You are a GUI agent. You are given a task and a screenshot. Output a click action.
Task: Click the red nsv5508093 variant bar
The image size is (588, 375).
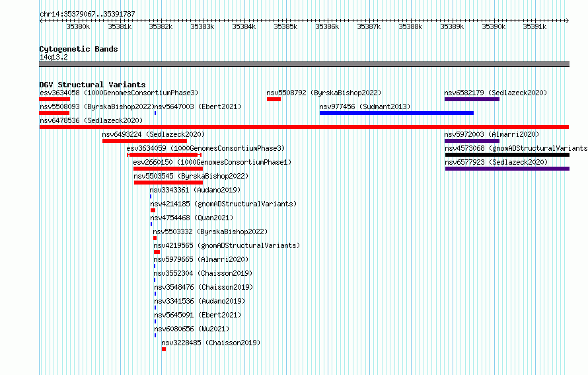[54, 113]
